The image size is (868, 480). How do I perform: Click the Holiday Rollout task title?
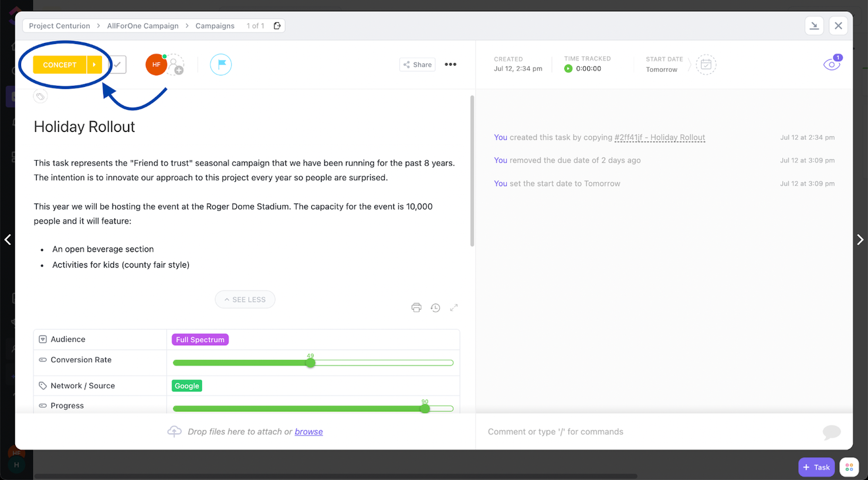[84, 127]
